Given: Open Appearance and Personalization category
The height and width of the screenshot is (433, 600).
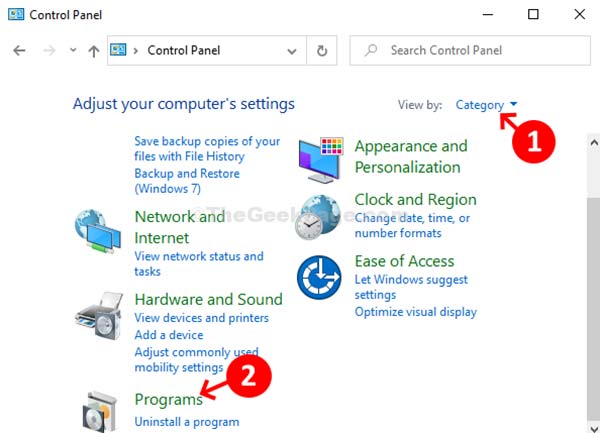Looking at the screenshot, I should [411, 156].
